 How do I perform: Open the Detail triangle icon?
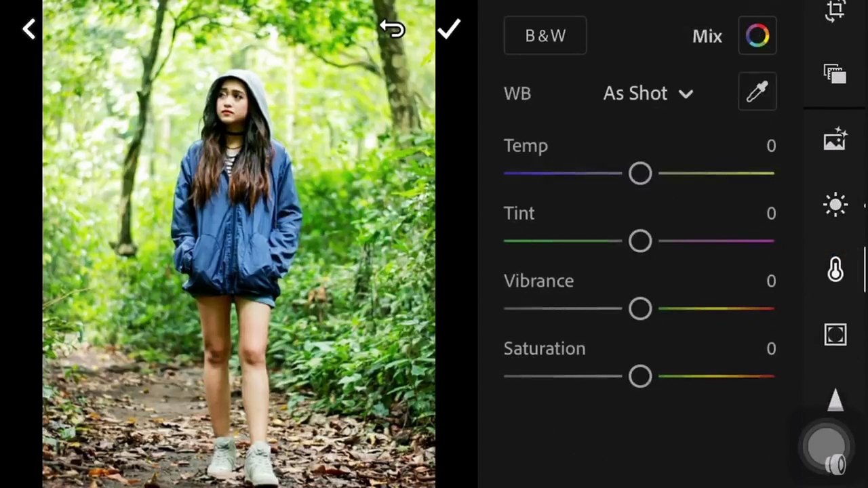[x=835, y=400]
